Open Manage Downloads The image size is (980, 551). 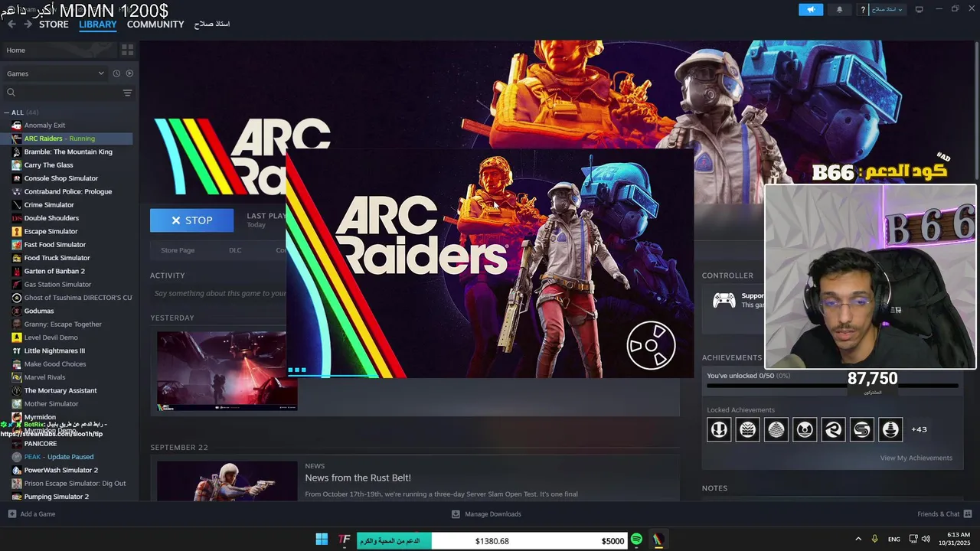pyautogui.click(x=486, y=514)
